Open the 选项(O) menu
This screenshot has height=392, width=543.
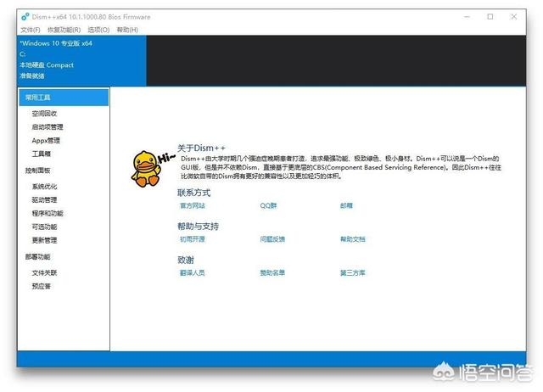[x=98, y=30]
